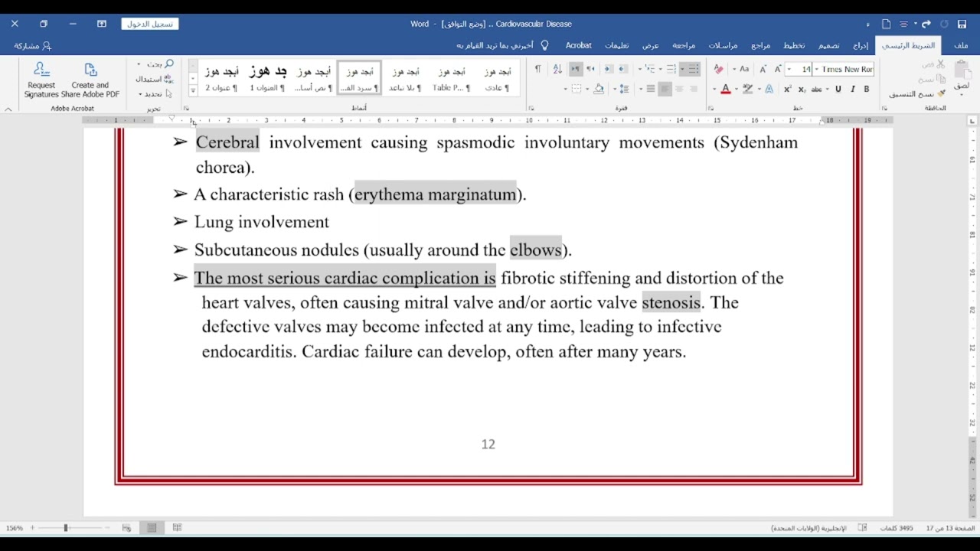Toggle Show/Hide paragraph marks (¶)
980x551 pixels.
(x=537, y=69)
